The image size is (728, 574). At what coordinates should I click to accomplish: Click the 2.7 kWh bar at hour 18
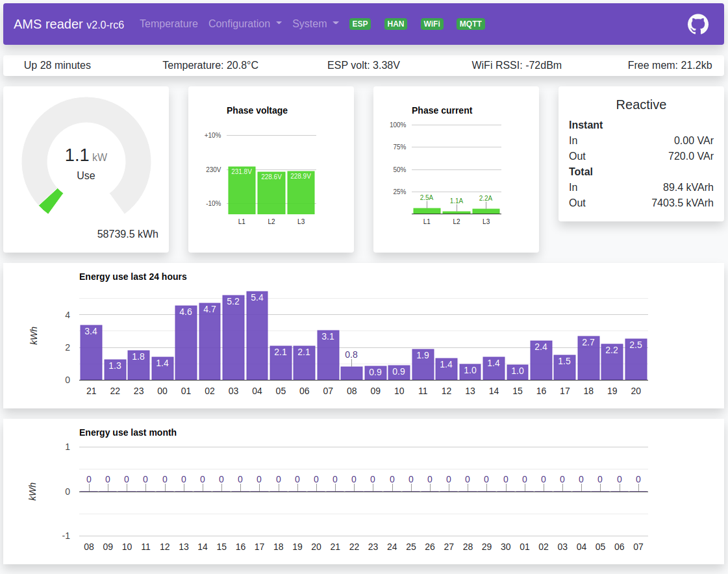click(x=588, y=359)
